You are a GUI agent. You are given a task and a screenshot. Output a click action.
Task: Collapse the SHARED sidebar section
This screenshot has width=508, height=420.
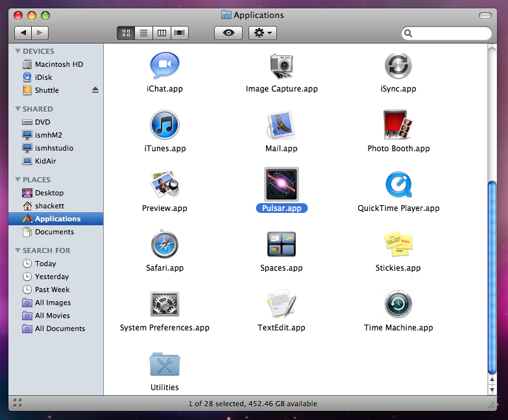[x=18, y=108]
